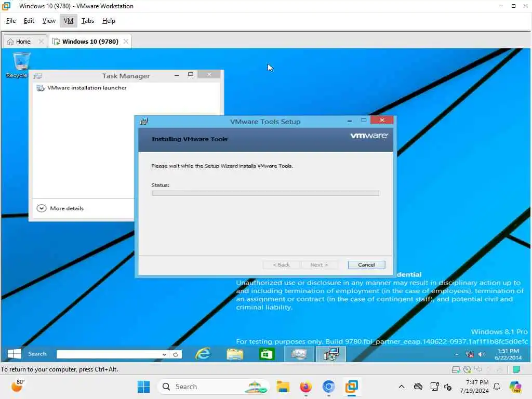The width and height of the screenshot is (532, 399).
Task: Open the Edit menu
Action: pyautogui.click(x=29, y=21)
